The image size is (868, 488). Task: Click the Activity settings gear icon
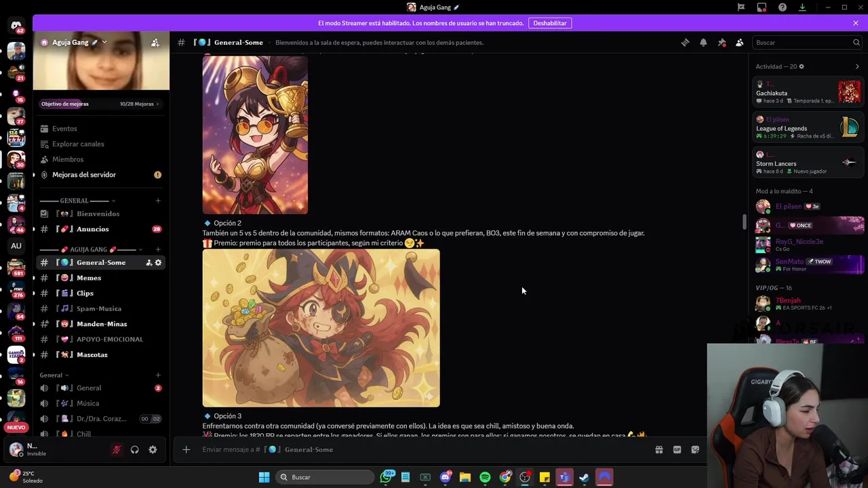802,66
